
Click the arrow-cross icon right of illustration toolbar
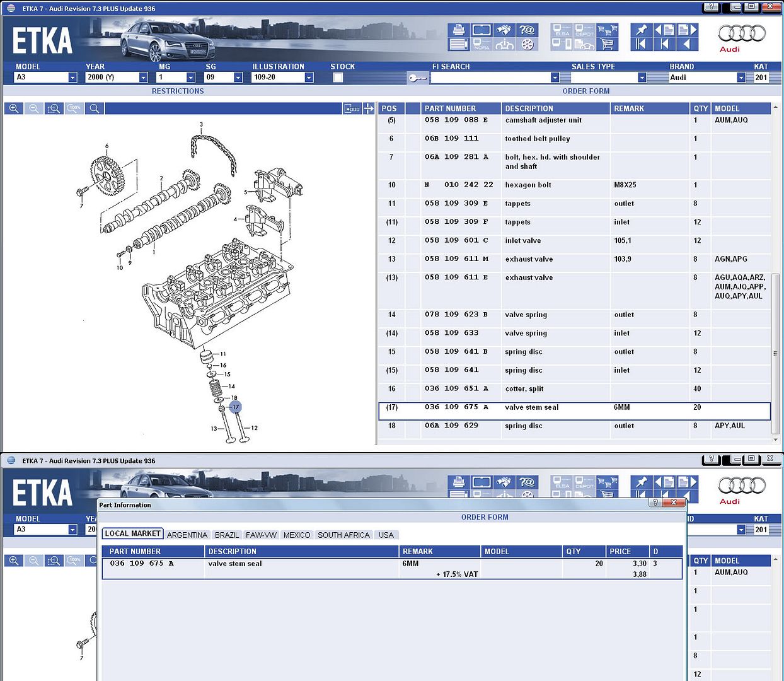point(369,108)
